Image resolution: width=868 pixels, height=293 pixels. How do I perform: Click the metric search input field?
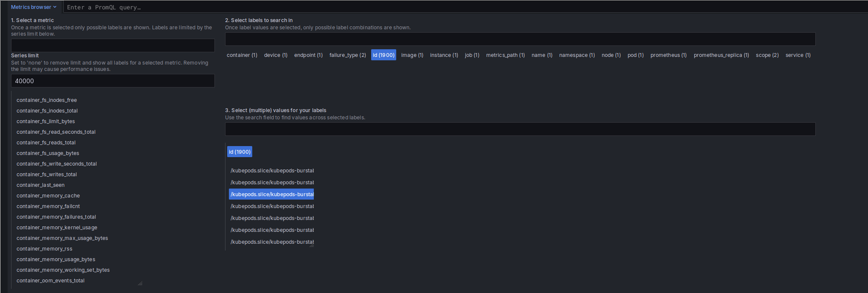tap(113, 45)
